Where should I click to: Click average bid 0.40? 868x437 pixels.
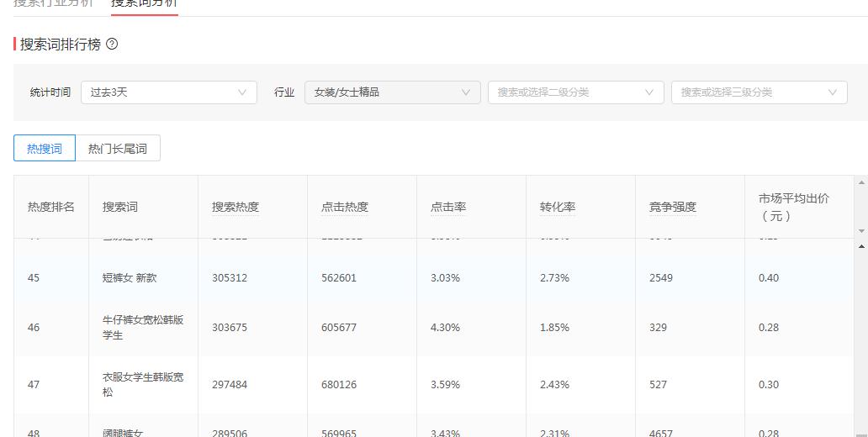point(769,277)
